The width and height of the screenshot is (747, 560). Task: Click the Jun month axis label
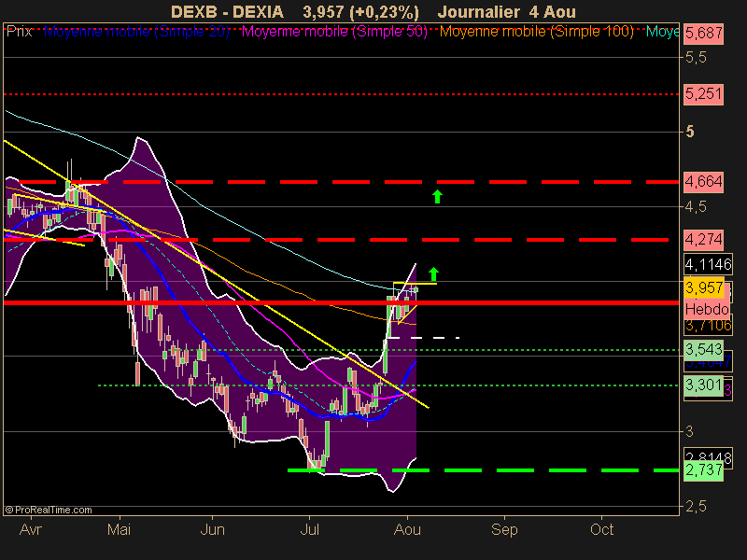click(212, 529)
